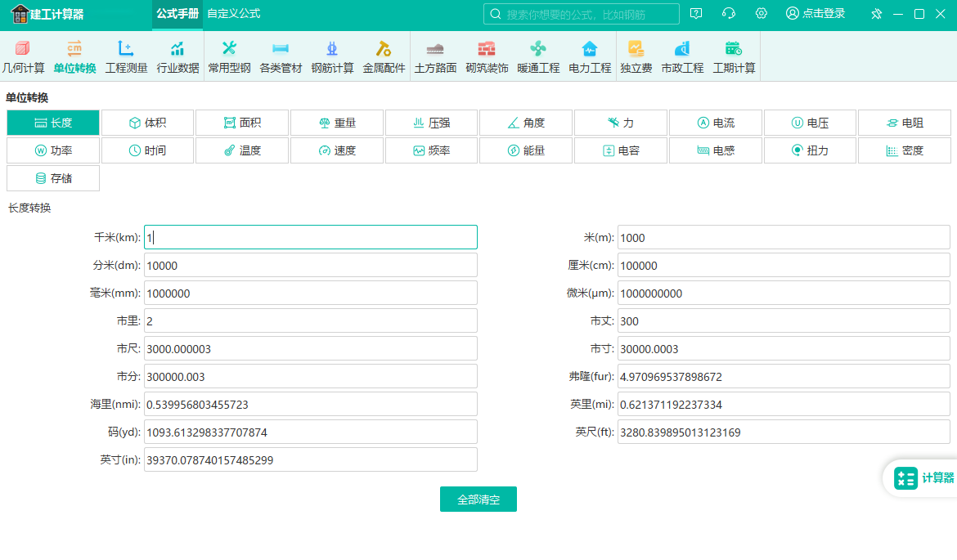Click the 常用型钢 common steel icon
Image resolution: width=957 pixels, height=560 pixels.
[229, 57]
